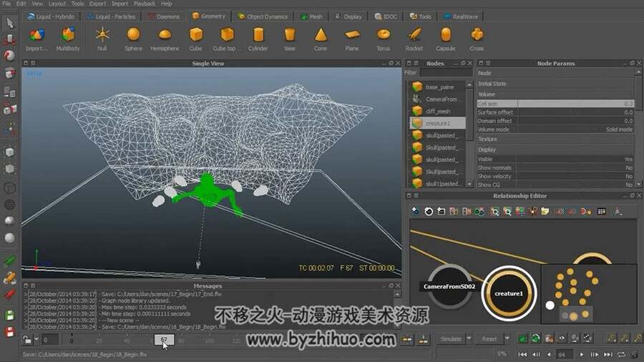Toggle Show velocity value No
This screenshot has height=362, width=644.
point(629,177)
